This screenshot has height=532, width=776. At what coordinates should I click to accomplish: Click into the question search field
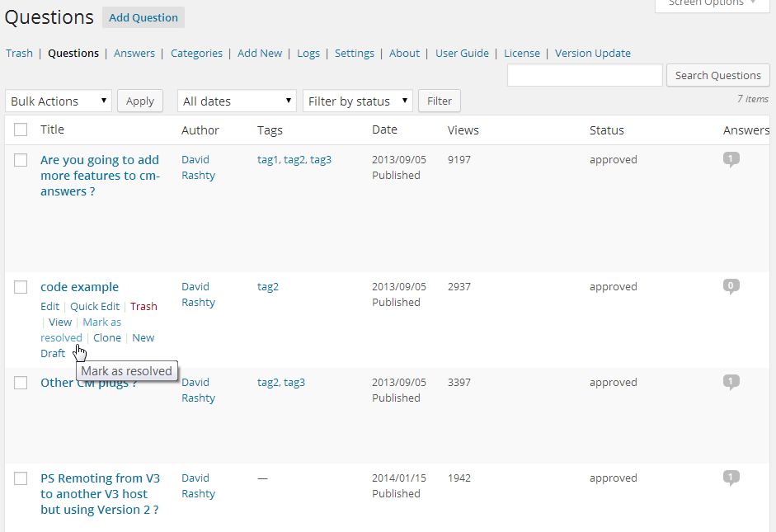click(x=585, y=75)
